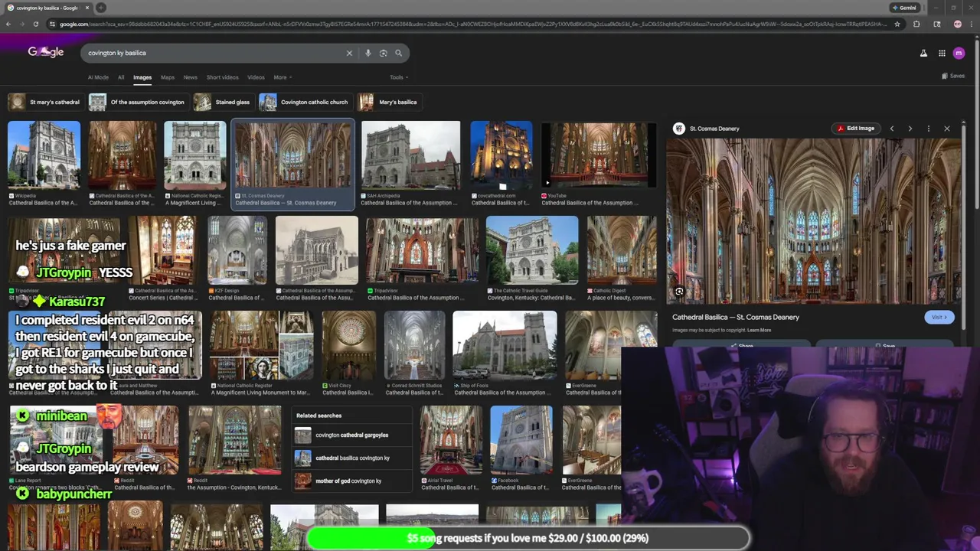Filter by the St mary's cathedral chip
980x551 pixels.
pos(45,102)
